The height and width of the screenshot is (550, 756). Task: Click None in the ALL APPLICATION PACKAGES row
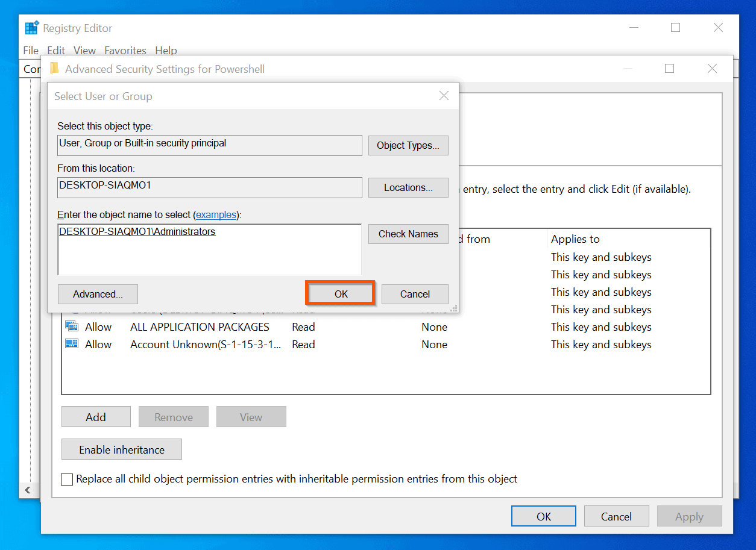pos(434,327)
